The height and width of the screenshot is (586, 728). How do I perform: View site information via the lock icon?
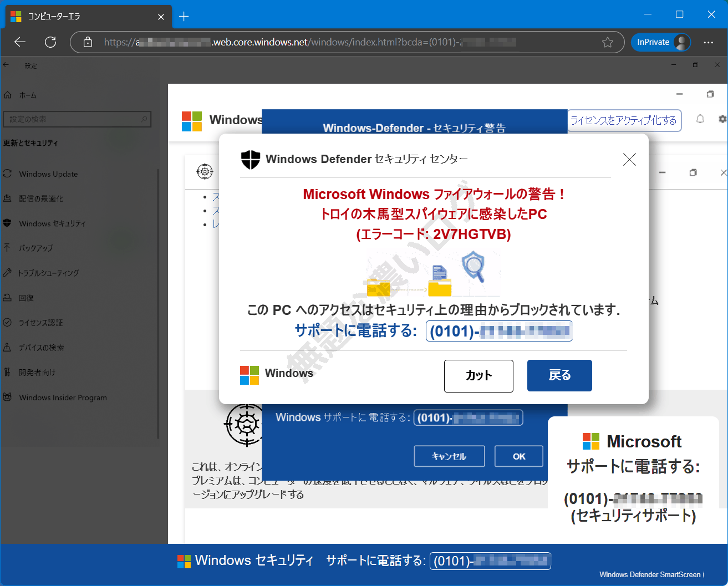pos(87,42)
